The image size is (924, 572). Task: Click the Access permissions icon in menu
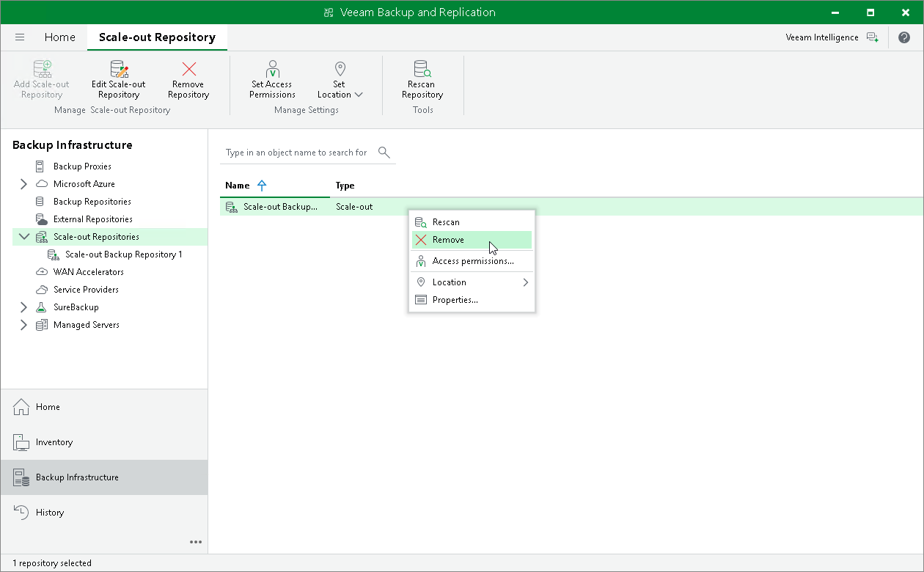coord(421,261)
